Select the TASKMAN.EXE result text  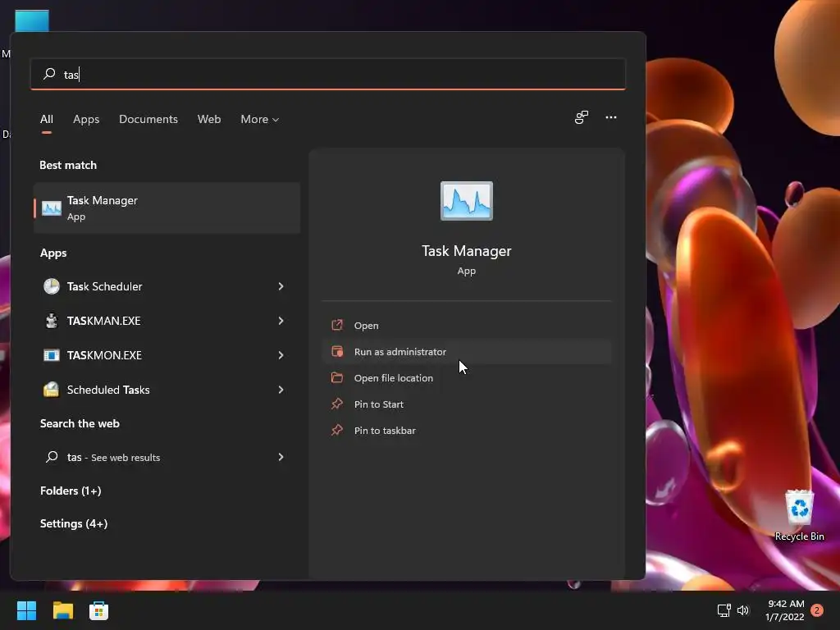coord(104,321)
